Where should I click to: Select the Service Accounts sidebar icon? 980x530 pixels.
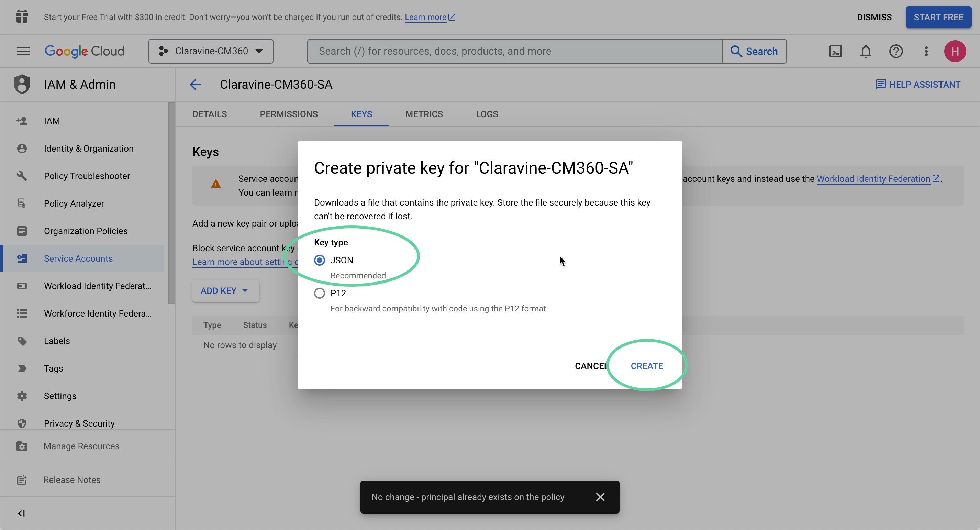[22, 258]
